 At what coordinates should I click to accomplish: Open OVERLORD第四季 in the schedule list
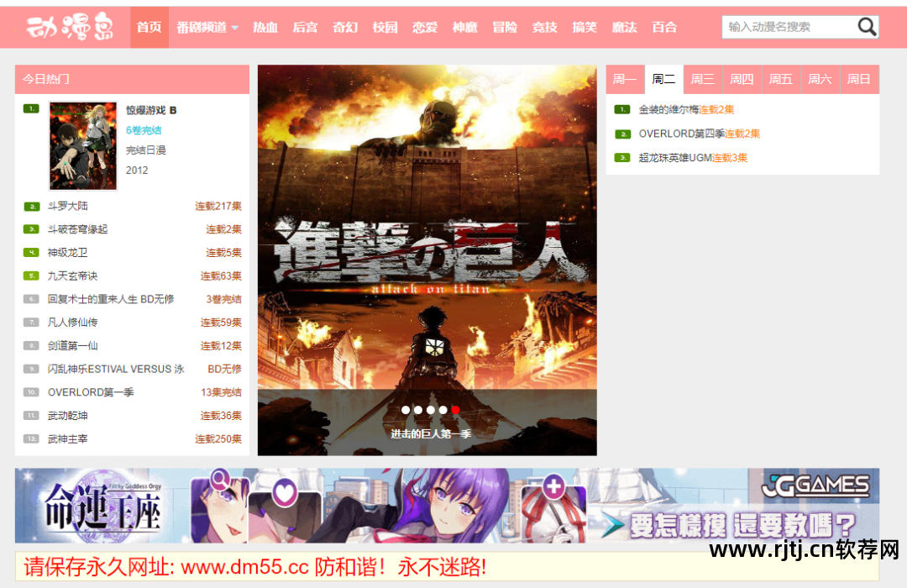coord(681,134)
